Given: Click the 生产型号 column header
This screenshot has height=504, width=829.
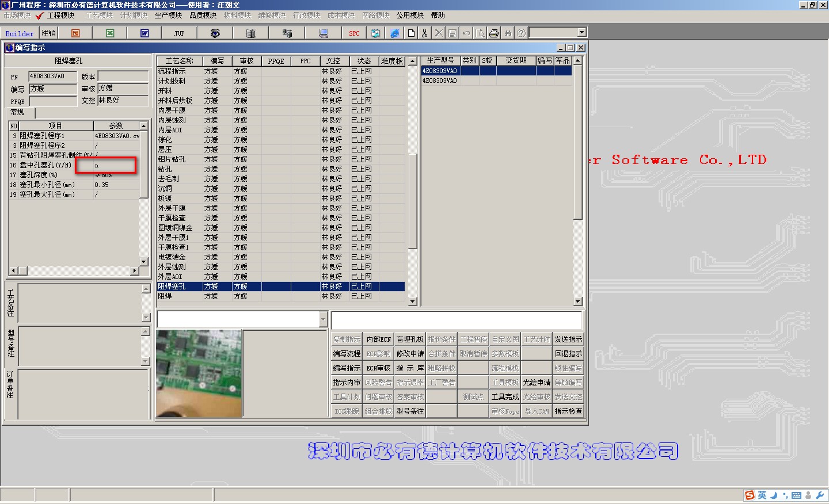Looking at the screenshot, I should [x=441, y=60].
